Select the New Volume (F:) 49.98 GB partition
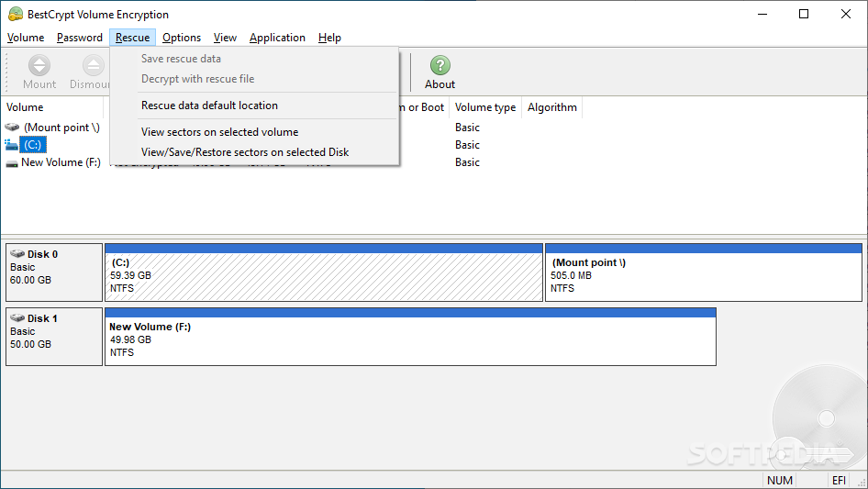This screenshot has height=489, width=868. (x=411, y=337)
